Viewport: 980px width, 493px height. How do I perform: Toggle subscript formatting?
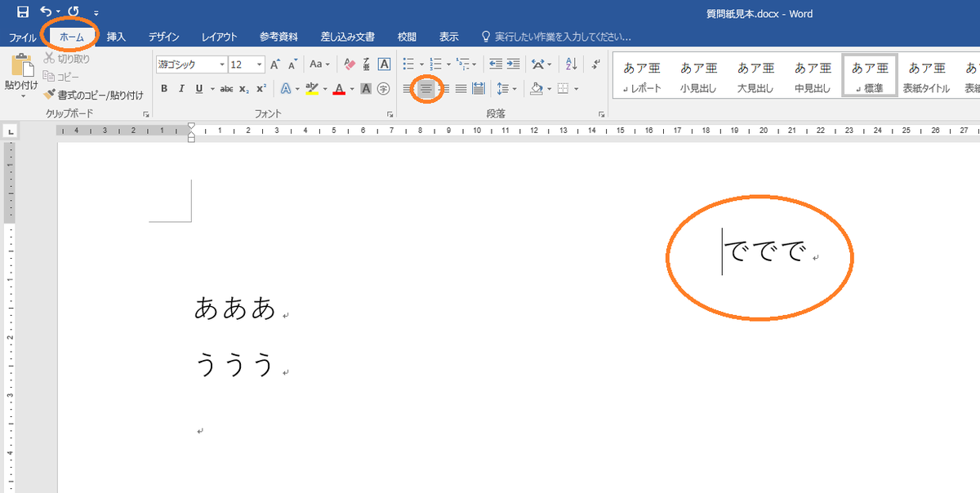[244, 88]
